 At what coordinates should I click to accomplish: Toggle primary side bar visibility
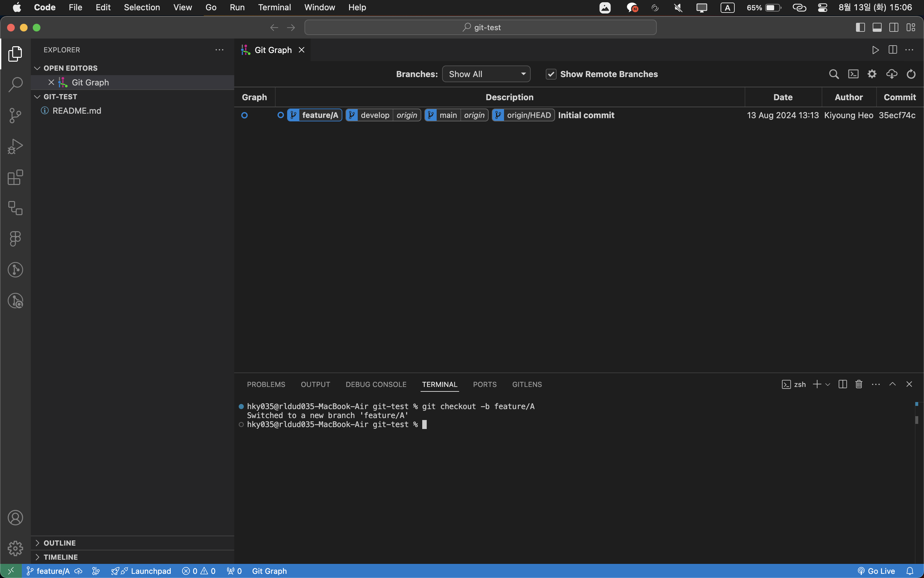point(860,28)
